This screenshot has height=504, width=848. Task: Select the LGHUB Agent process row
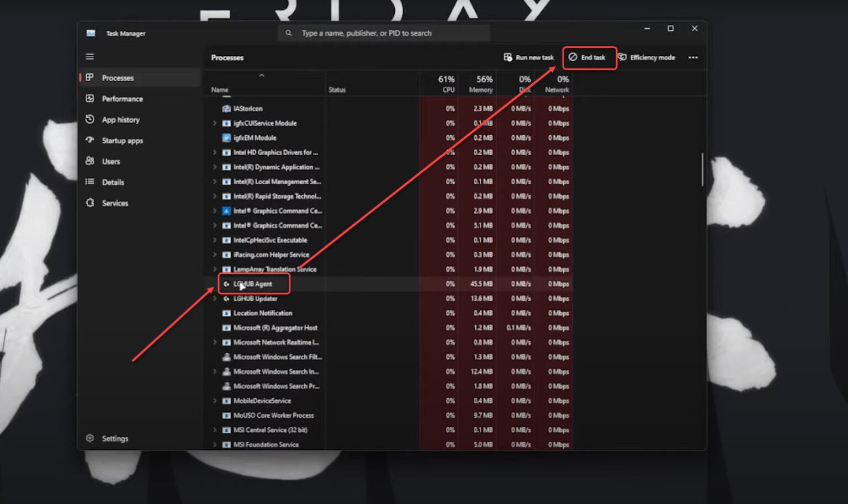[254, 284]
